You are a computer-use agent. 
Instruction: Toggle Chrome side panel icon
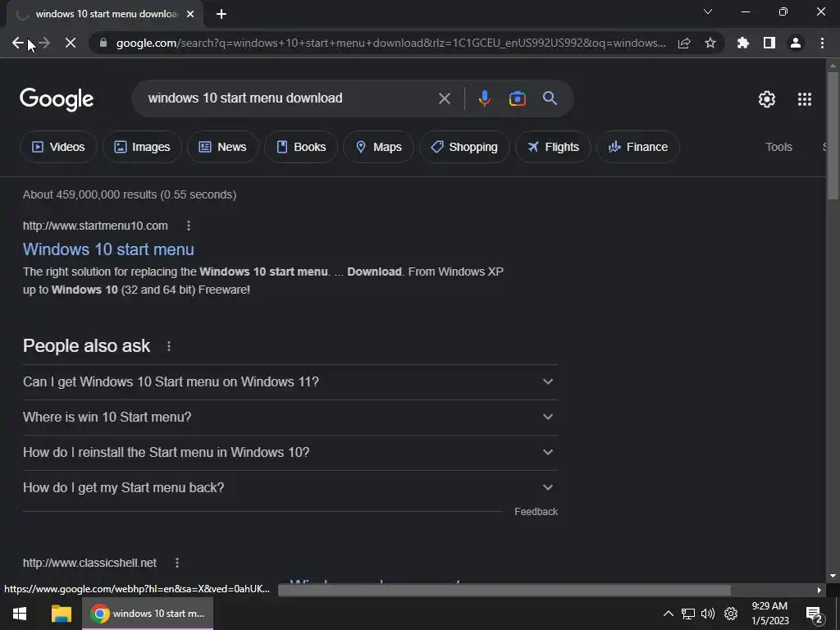click(x=769, y=43)
